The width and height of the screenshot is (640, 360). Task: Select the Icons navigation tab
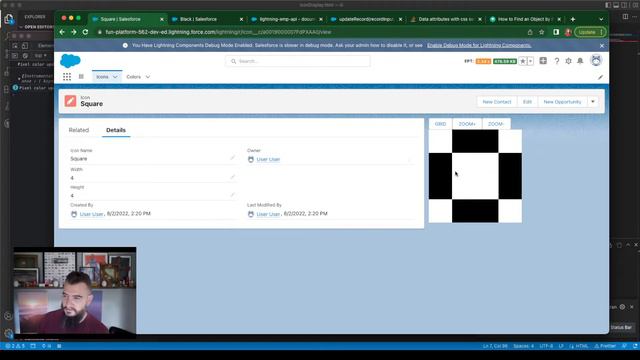coord(102,77)
